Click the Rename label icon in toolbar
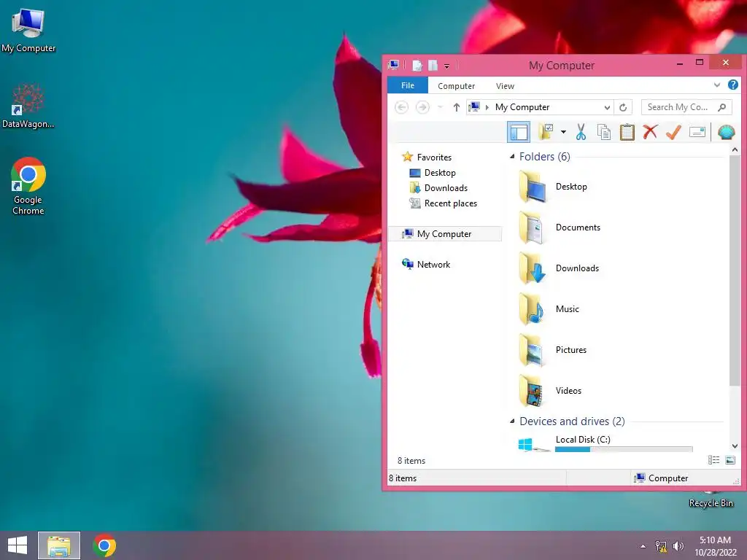Screen dimensions: 747x560 (x=697, y=132)
